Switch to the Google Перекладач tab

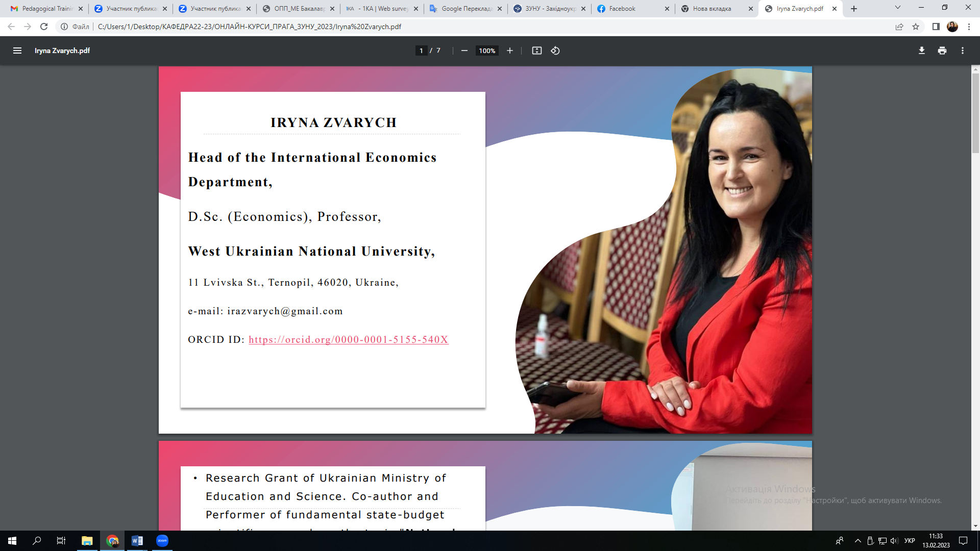465,9
